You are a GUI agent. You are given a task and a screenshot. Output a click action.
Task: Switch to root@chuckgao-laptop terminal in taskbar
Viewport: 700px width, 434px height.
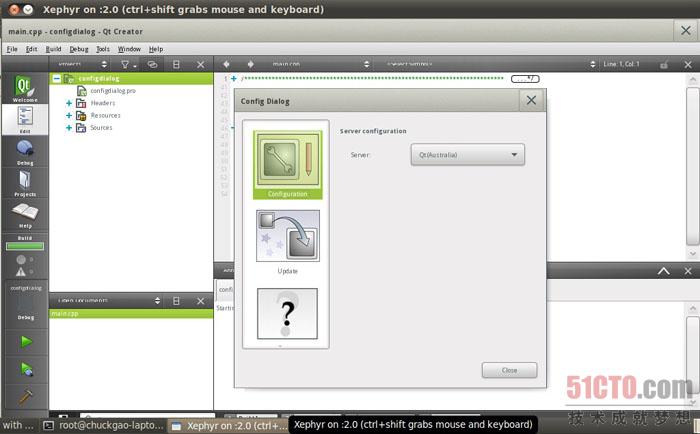(104, 425)
